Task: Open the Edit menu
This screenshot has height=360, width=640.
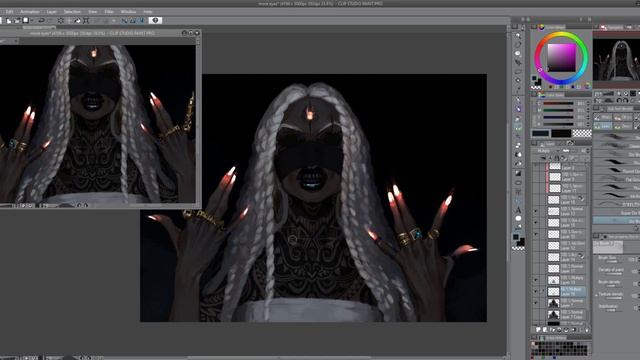Action: tap(9, 12)
